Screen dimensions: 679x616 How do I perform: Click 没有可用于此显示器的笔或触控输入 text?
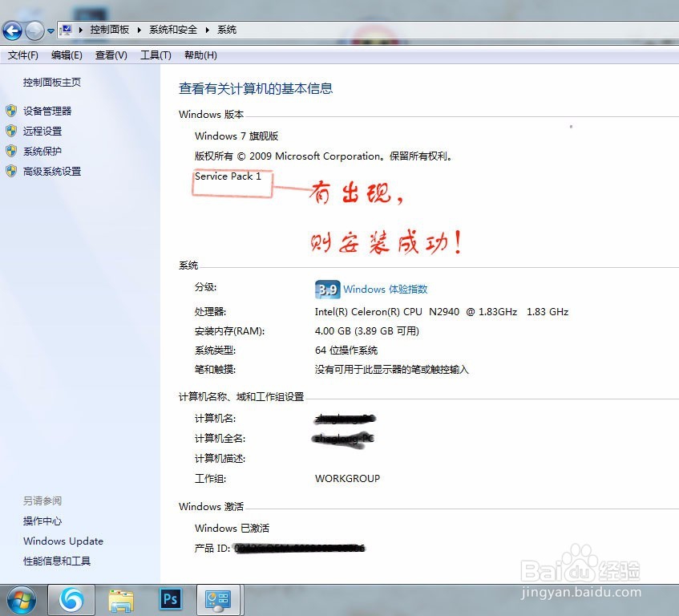(x=391, y=370)
